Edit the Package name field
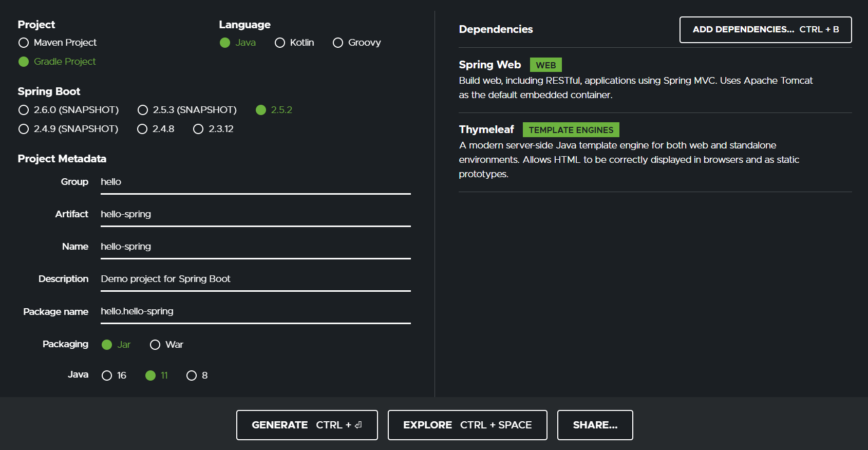 pos(256,312)
